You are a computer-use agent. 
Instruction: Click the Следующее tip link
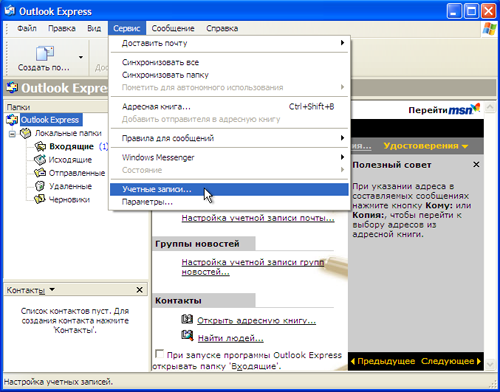tap(451, 361)
